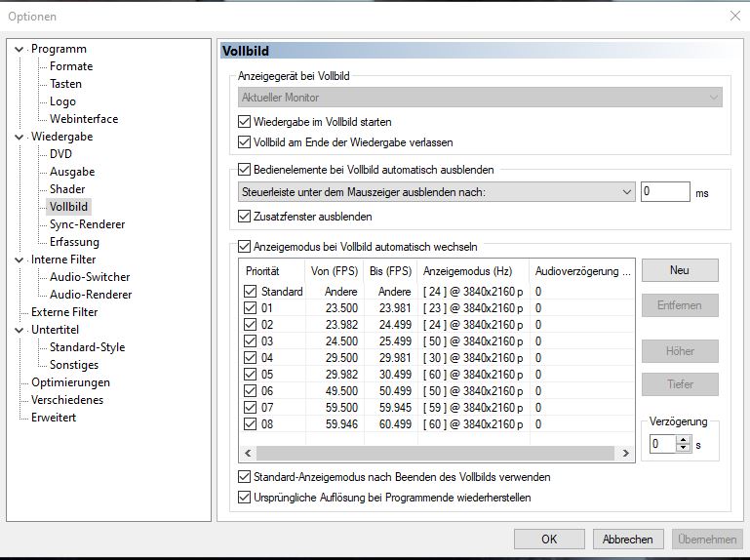Open Formate settings page
The width and height of the screenshot is (750, 560).
tap(71, 66)
